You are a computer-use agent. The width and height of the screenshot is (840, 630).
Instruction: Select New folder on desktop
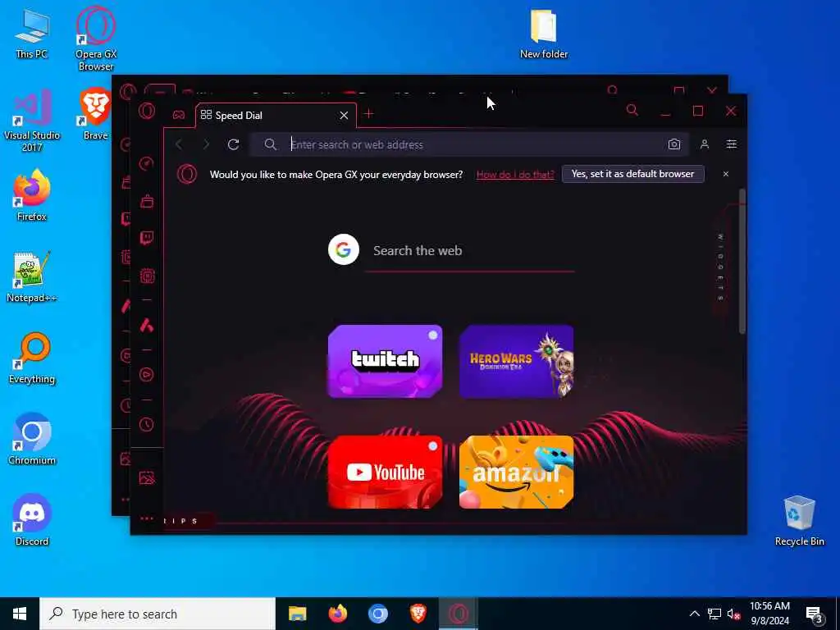(x=544, y=34)
